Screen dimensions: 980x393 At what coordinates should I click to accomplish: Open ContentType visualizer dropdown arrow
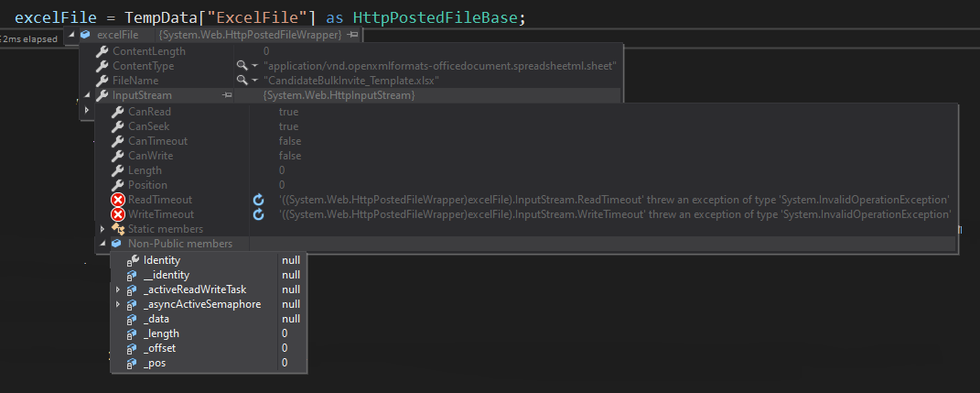[254, 66]
